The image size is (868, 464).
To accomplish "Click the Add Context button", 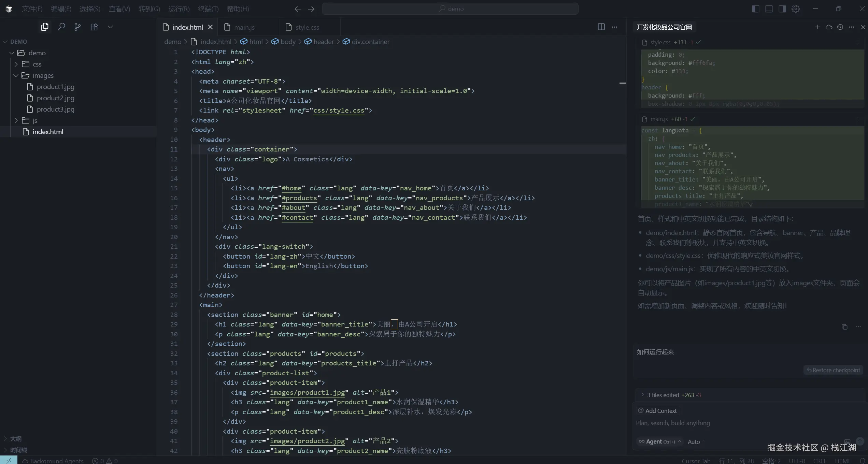I will [x=657, y=411].
